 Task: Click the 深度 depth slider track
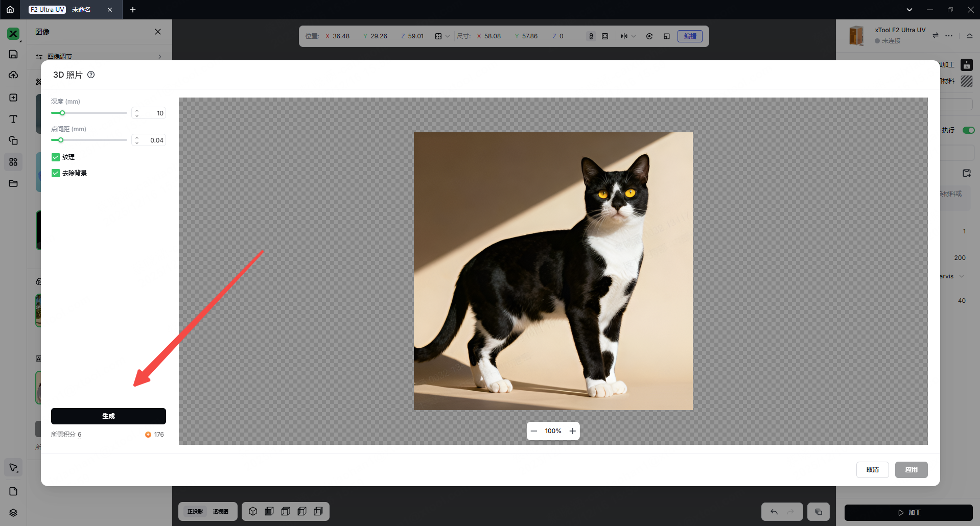[92, 113]
